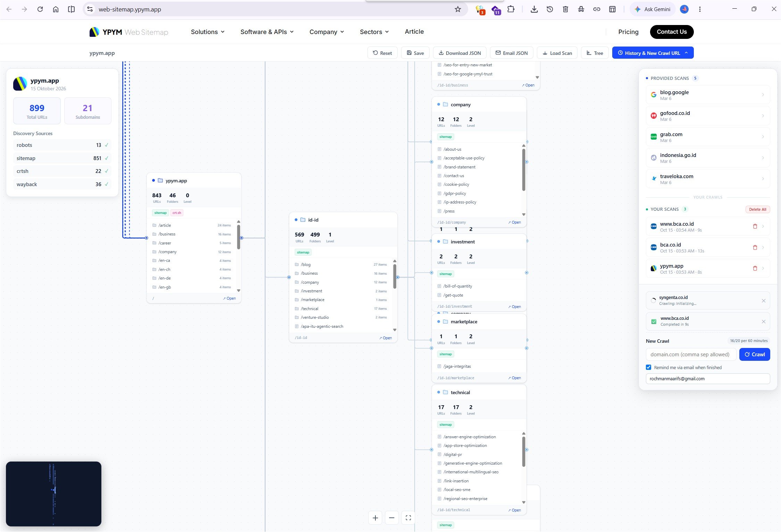Go to Pricing page
The width and height of the screenshot is (781, 532).
pyautogui.click(x=628, y=32)
